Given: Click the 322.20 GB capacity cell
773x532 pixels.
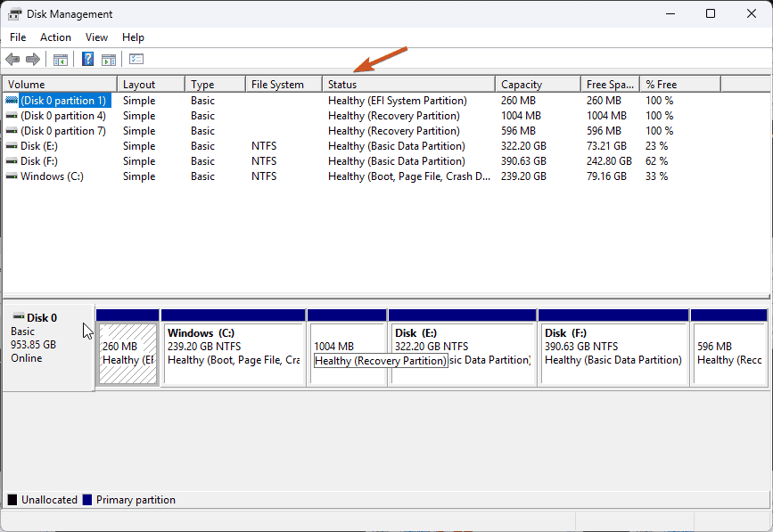Looking at the screenshot, I should (x=523, y=146).
